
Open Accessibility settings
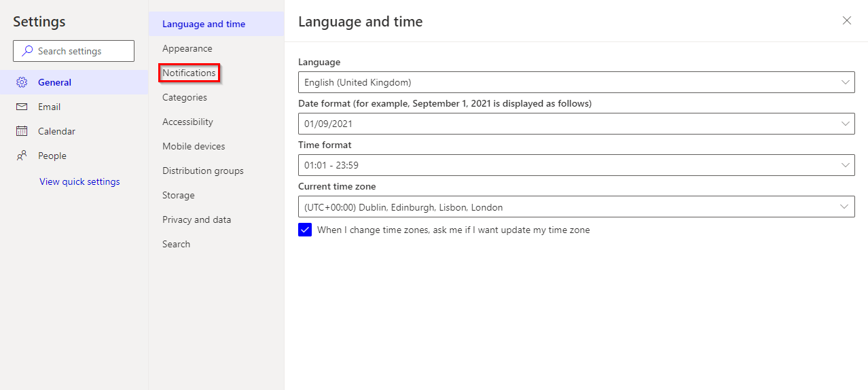187,122
